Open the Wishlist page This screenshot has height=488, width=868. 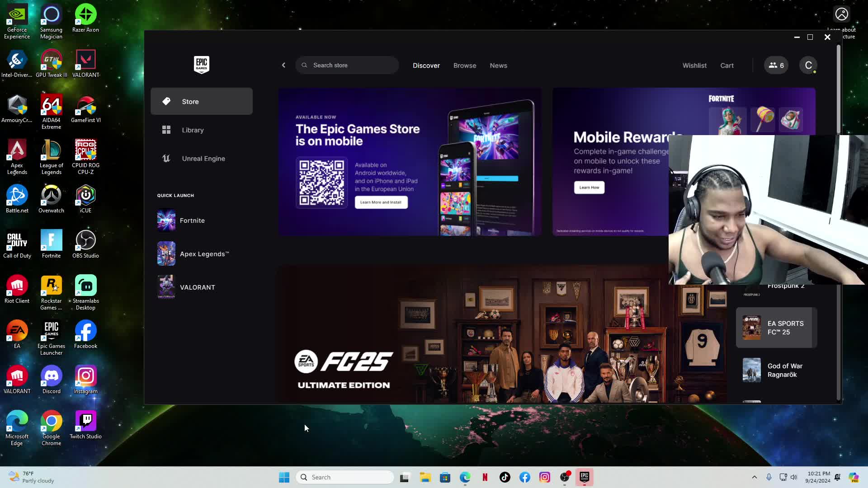tap(694, 66)
